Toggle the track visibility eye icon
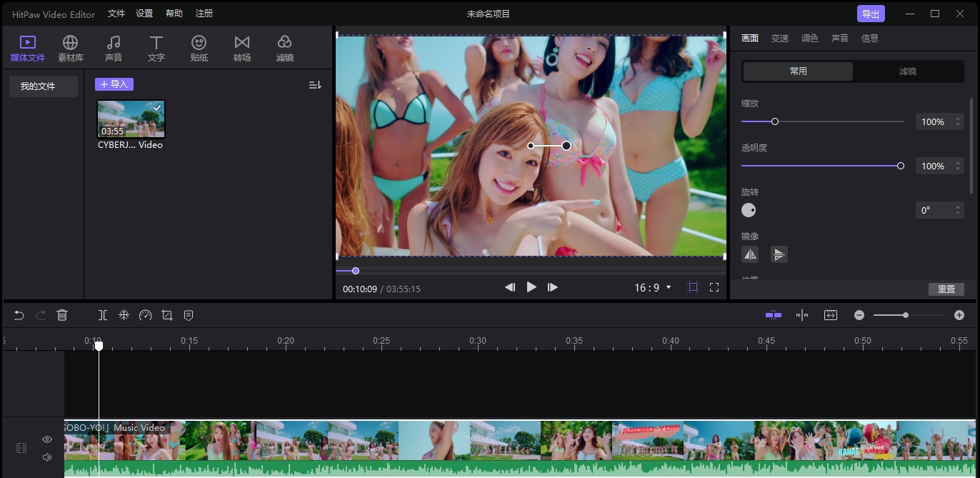 pyautogui.click(x=46, y=439)
